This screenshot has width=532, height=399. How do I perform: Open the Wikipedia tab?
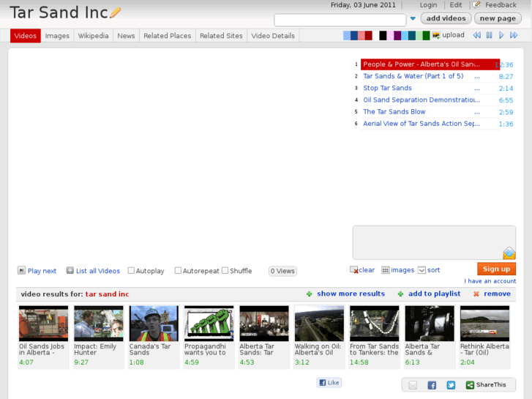point(94,36)
